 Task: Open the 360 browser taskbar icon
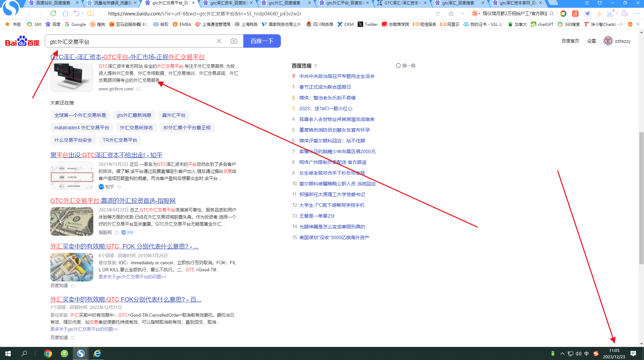(x=64, y=353)
